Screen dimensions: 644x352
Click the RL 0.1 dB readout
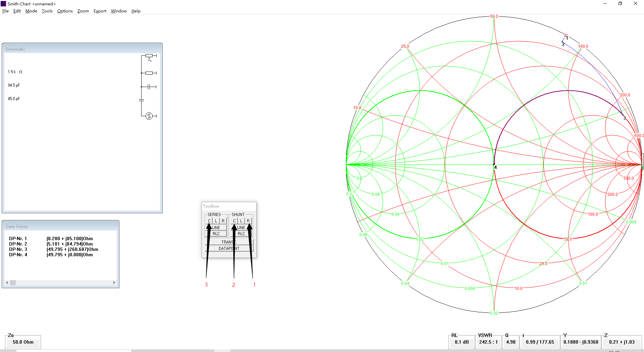[x=462, y=342]
